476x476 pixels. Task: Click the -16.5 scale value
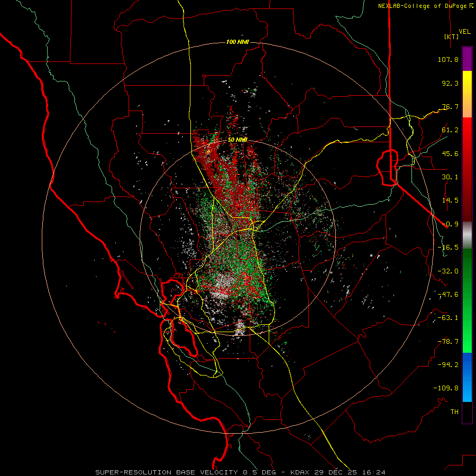coord(448,248)
